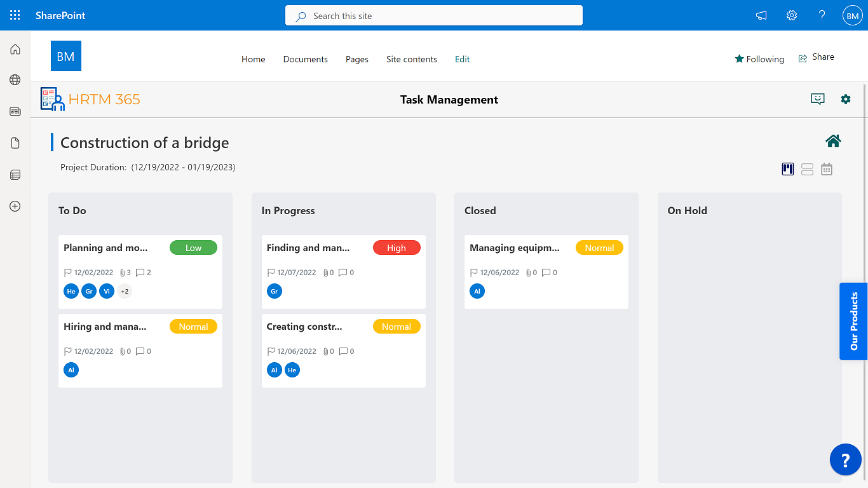Click the globe icon in left sidebar
The image size is (868, 488).
[15, 80]
